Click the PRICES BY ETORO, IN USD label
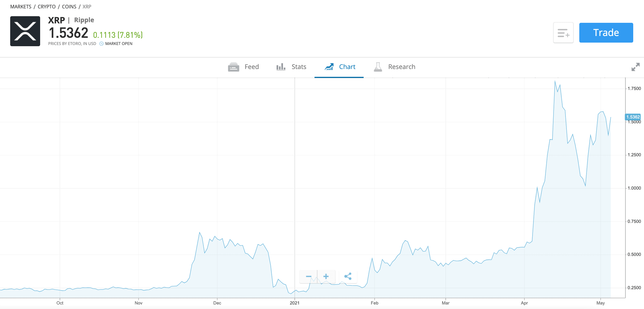Viewport: 644px width, 309px height. point(72,44)
